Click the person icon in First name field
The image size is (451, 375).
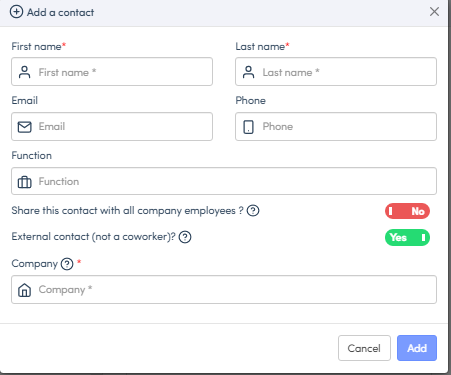point(24,72)
